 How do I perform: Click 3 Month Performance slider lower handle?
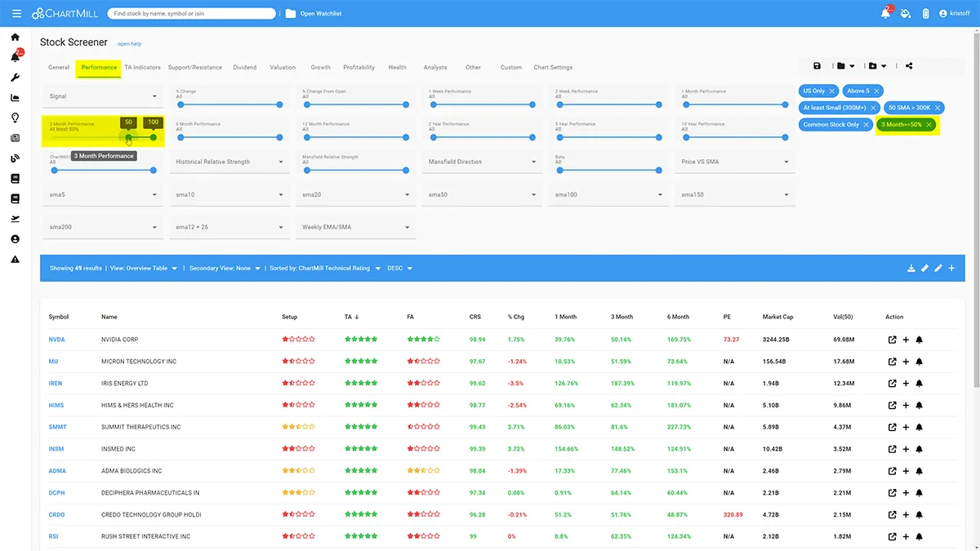(x=128, y=137)
